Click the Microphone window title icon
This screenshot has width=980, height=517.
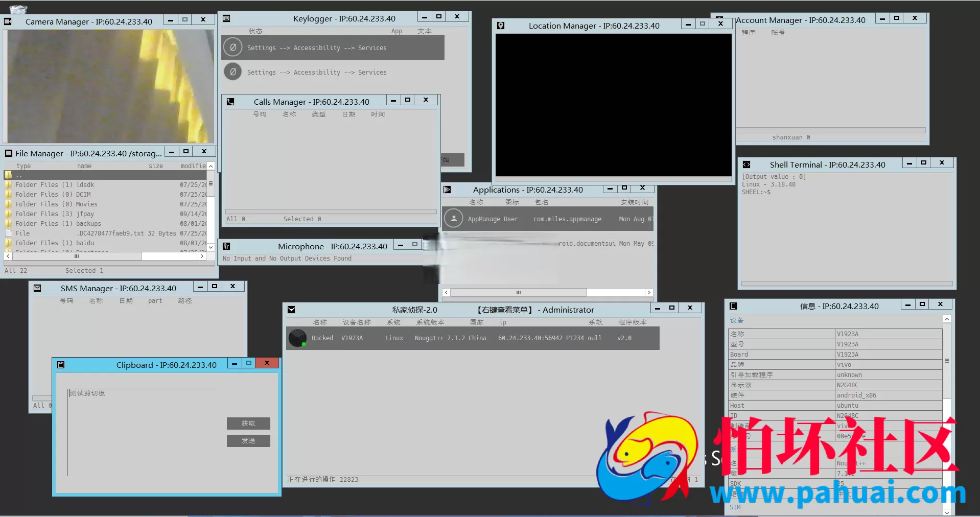click(226, 246)
